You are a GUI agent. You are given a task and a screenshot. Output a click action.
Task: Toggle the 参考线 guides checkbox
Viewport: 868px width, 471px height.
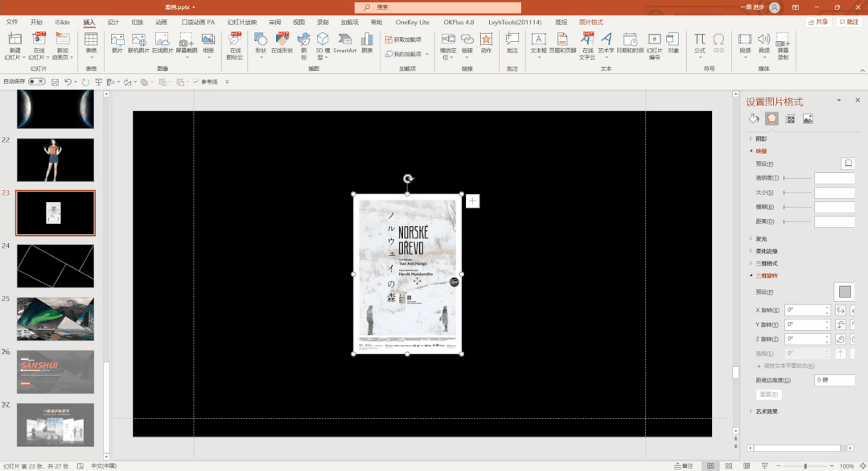tap(196, 82)
